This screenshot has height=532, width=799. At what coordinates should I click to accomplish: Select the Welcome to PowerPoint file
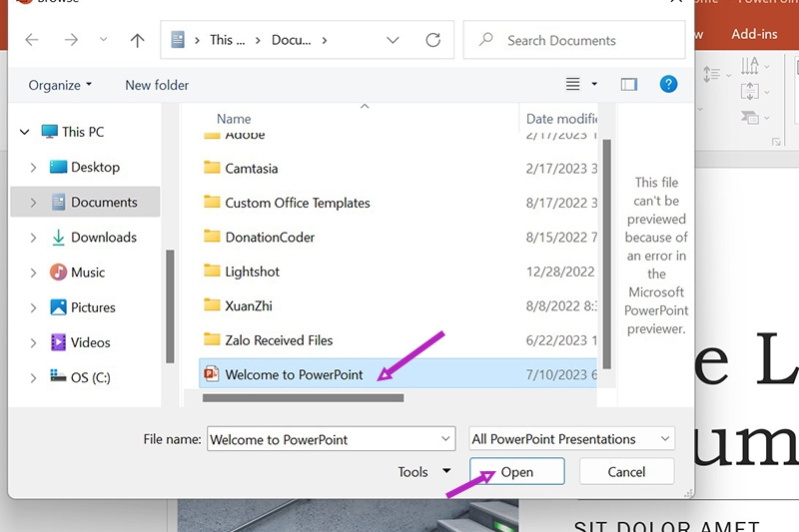coord(398,374)
